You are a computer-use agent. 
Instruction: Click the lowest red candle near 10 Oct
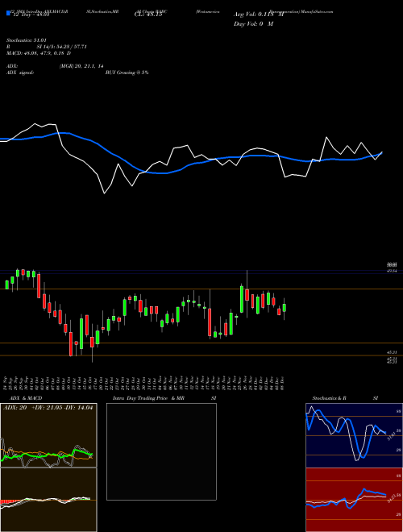click(71, 343)
